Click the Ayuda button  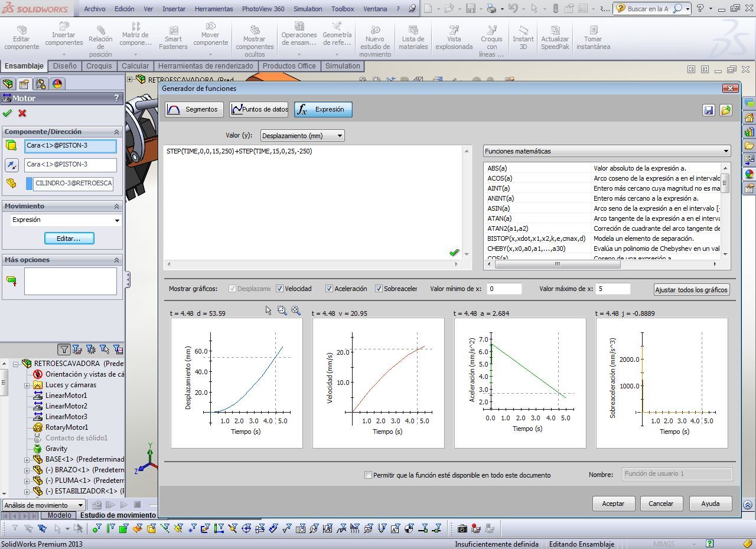point(710,504)
